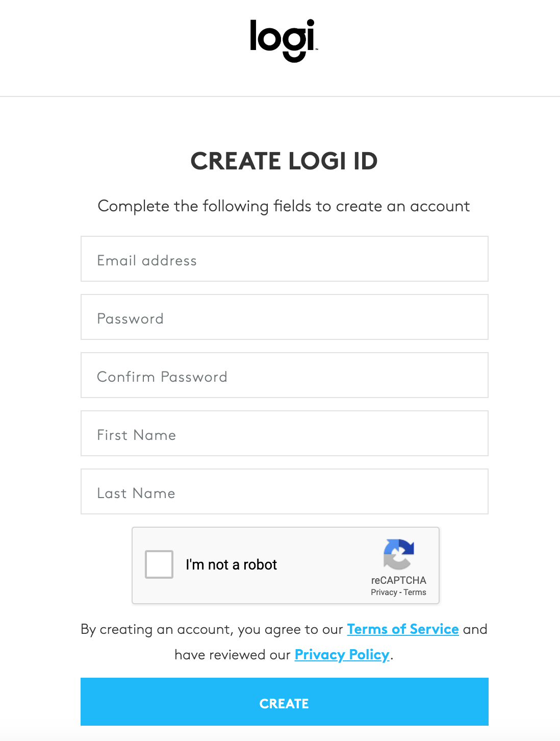Select the Password input field

285,317
